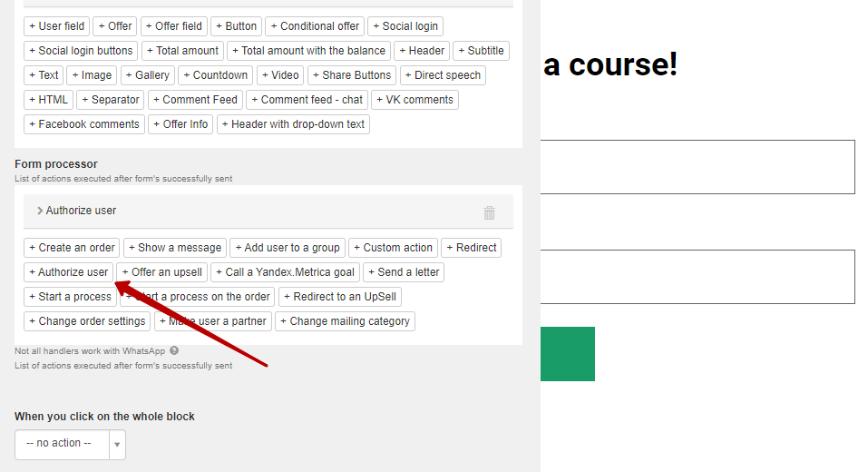Screen dimensions: 868x472
Task: Add an Offer Info element
Action: click(x=180, y=124)
